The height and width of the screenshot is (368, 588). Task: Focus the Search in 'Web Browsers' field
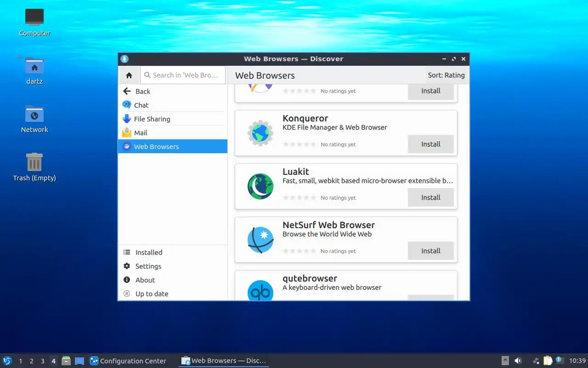[x=183, y=75]
